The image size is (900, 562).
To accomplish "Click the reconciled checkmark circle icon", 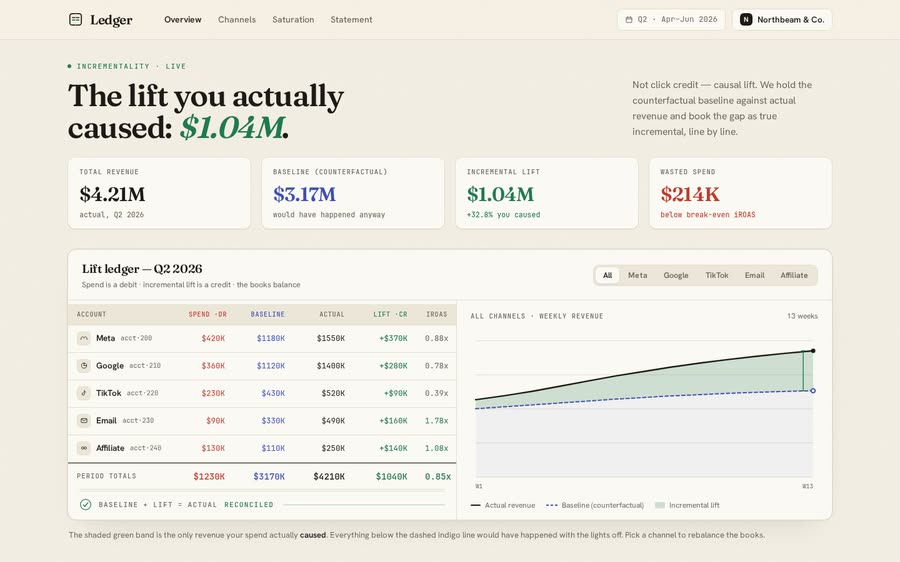I will coord(86,505).
